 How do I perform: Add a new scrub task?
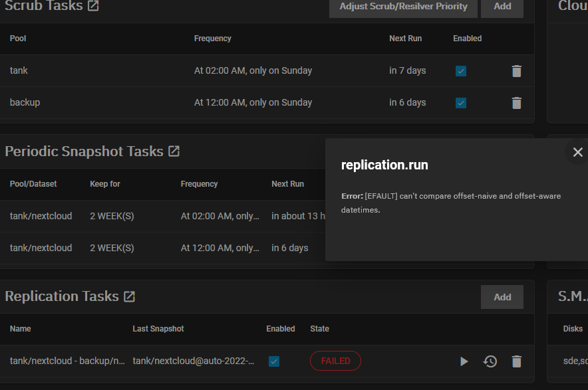(x=502, y=7)
